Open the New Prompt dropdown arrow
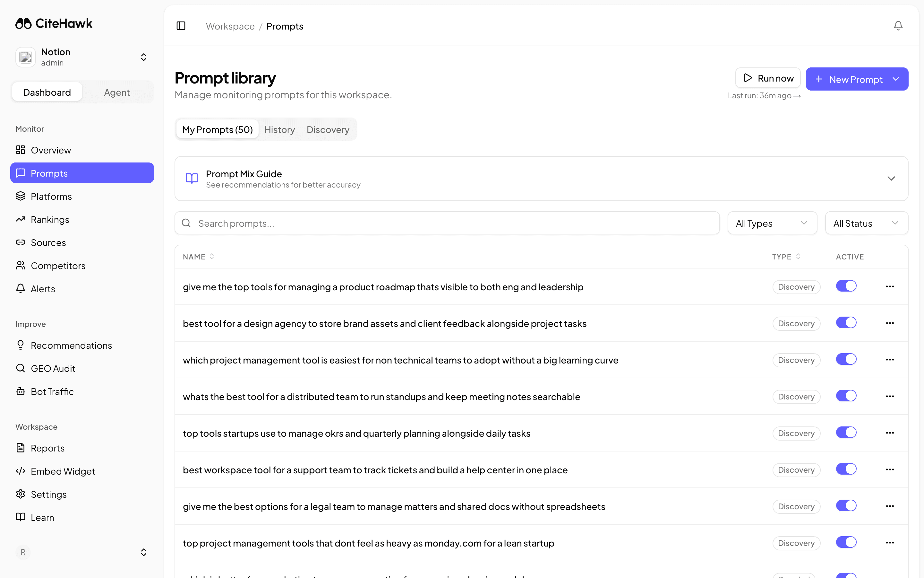924x578 pixels. click(896, 79)
